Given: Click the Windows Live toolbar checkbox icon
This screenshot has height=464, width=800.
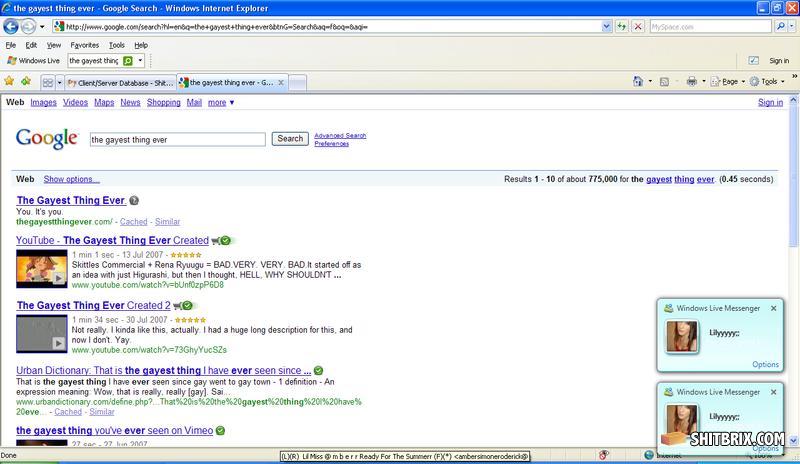Looking at the screenshot, I should coord(753,61).
